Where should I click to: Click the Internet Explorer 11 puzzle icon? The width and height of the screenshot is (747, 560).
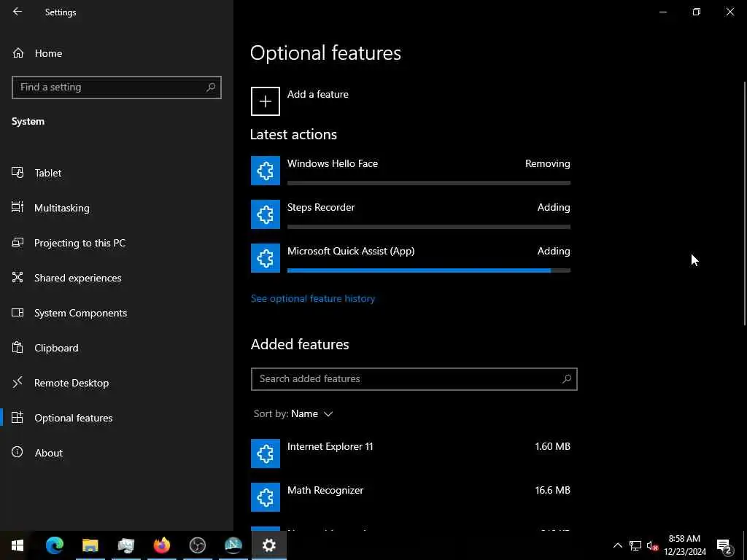click(x=266, y=454)
